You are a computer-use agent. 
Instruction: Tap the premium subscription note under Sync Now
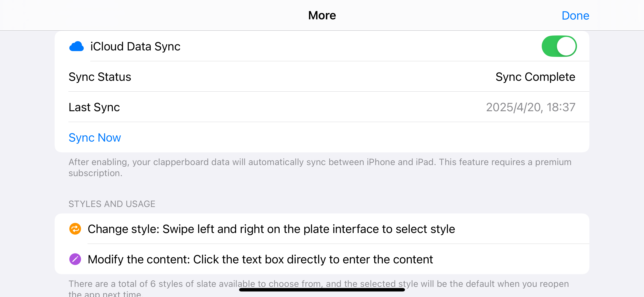coord(320,167)
